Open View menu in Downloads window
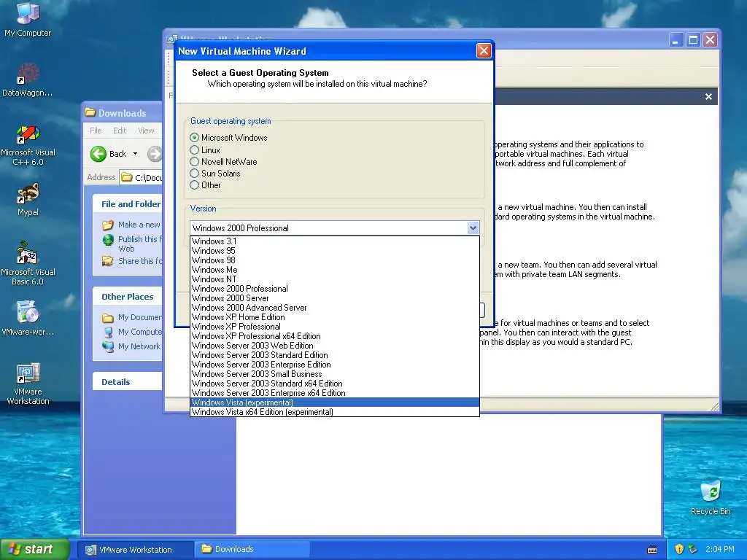Viewport: 747px width, 560px height. 146,131
